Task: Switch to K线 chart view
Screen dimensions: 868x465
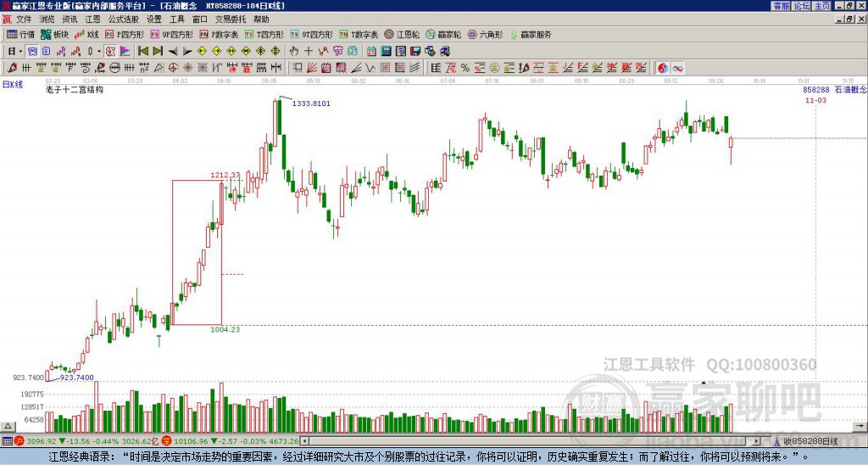Action: pos(87,34)
